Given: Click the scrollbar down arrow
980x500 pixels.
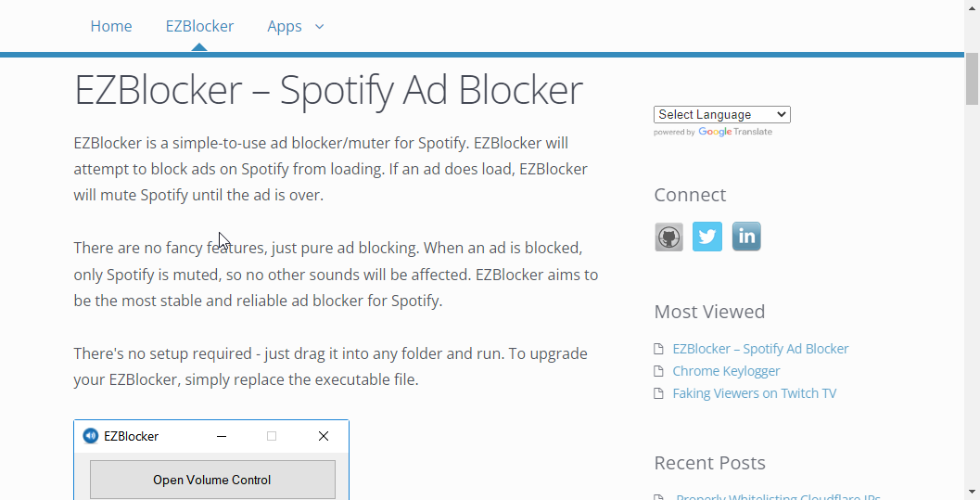Looking at the screenshot, I should pos(972,494).
